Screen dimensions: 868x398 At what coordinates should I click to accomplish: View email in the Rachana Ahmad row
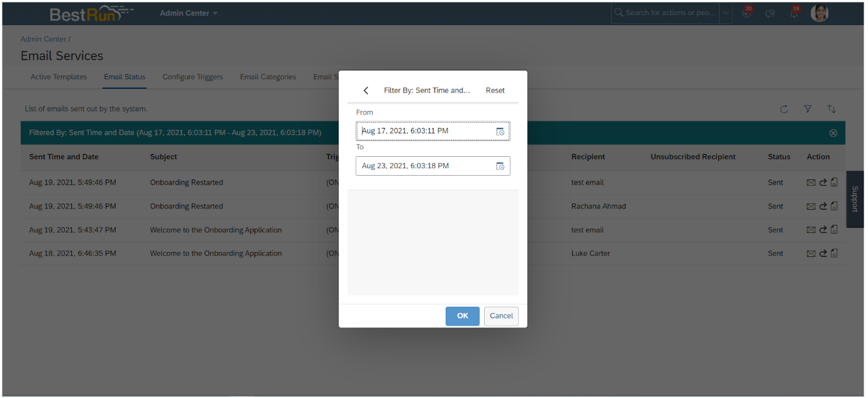pyautogui.click(x=811, y=206)
